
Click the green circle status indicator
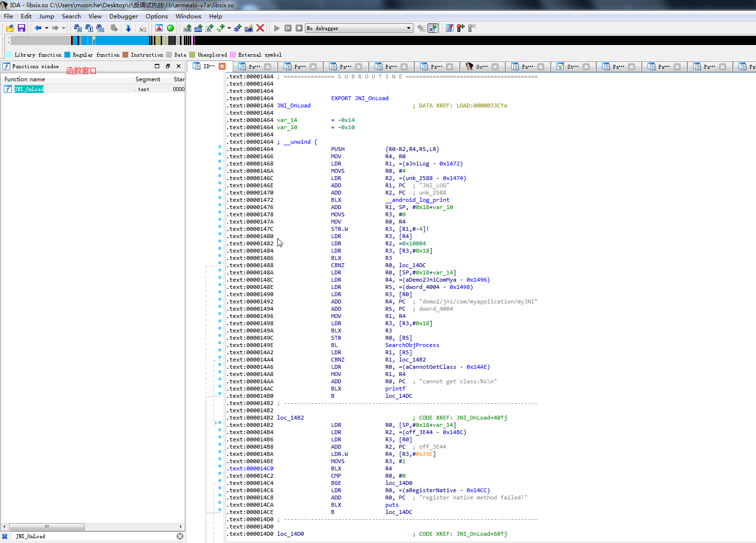point(170,28)
